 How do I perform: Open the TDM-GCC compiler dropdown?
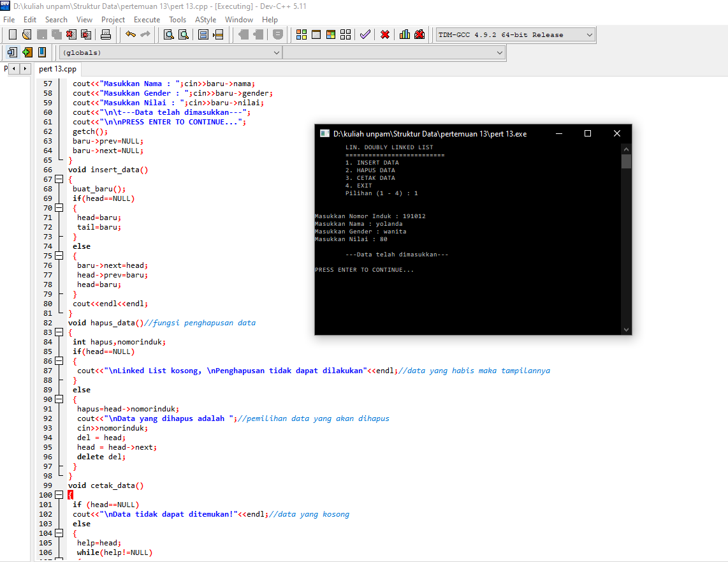coord(515,35)
